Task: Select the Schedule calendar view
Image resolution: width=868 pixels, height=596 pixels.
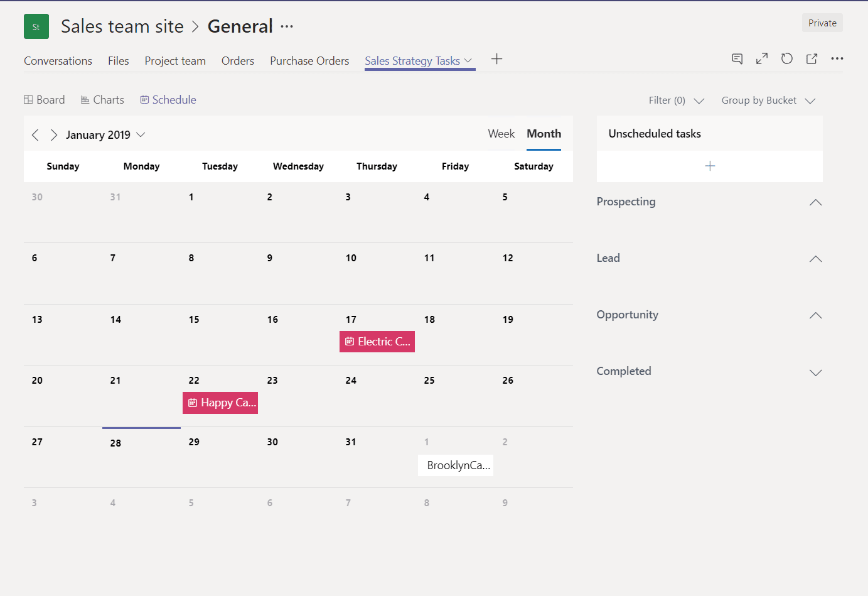Action: 168,99
